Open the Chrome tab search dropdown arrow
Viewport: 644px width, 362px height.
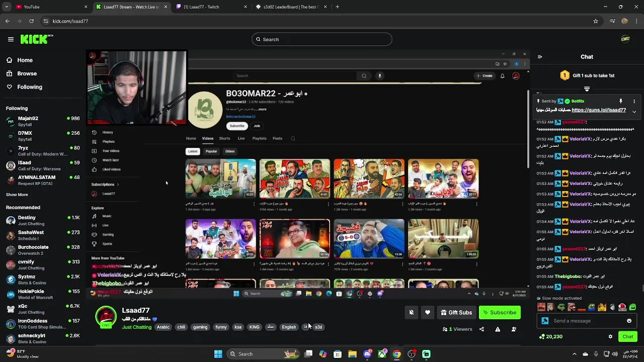(7, 7)
